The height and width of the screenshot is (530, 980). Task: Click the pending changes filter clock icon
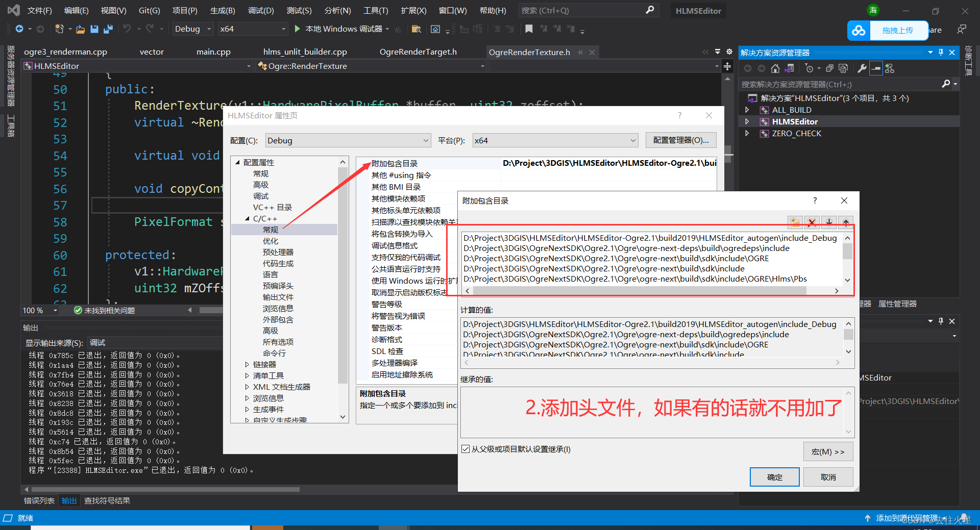point(809,68)
